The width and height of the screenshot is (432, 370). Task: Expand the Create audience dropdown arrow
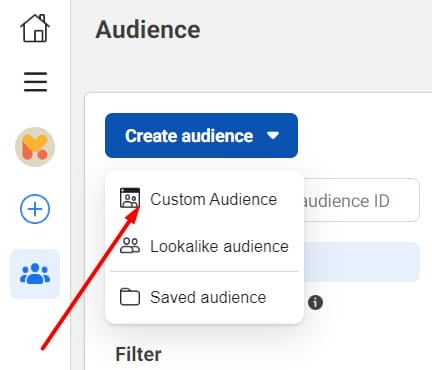[x=273, y=135]
